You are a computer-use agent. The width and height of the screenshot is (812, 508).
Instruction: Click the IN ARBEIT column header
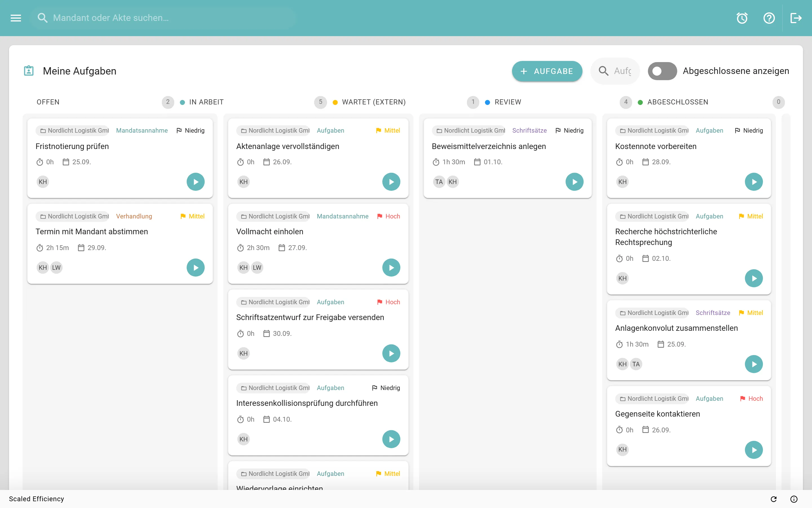click(206, 102)
